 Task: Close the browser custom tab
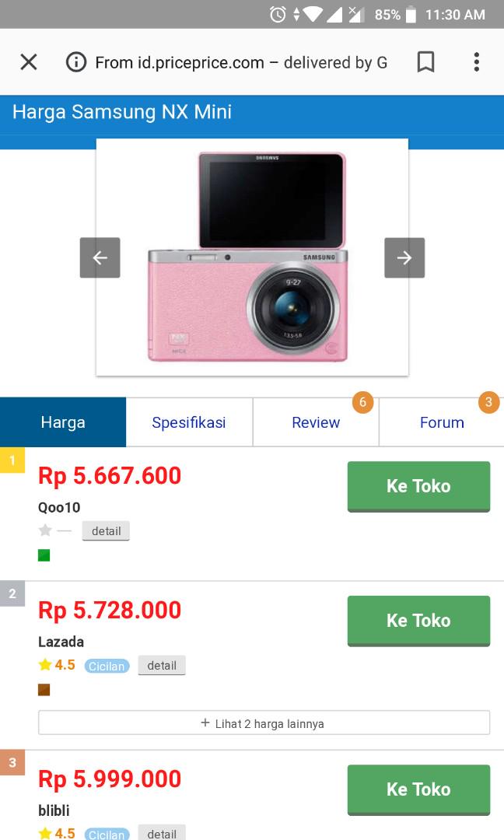(x=29, y=62)
